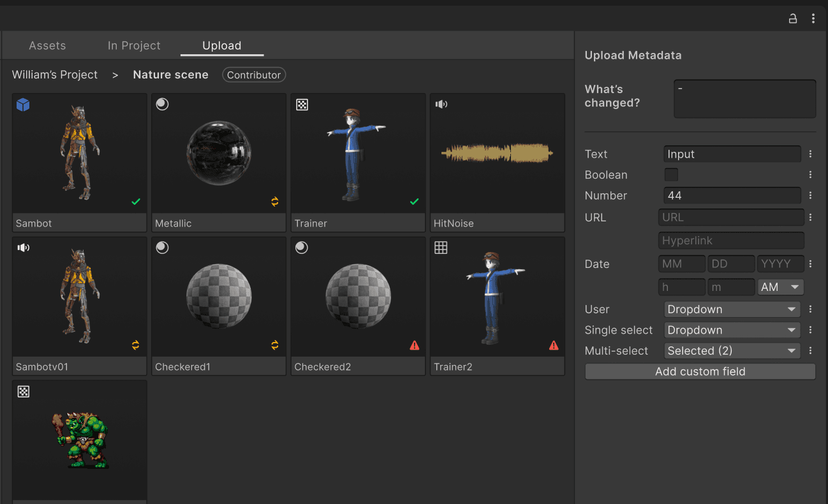Viewport: 828px width, 504px height.
Task: Click the 3D model cube icon on Sambot thumbnail
Action: [x=23, y=105]
